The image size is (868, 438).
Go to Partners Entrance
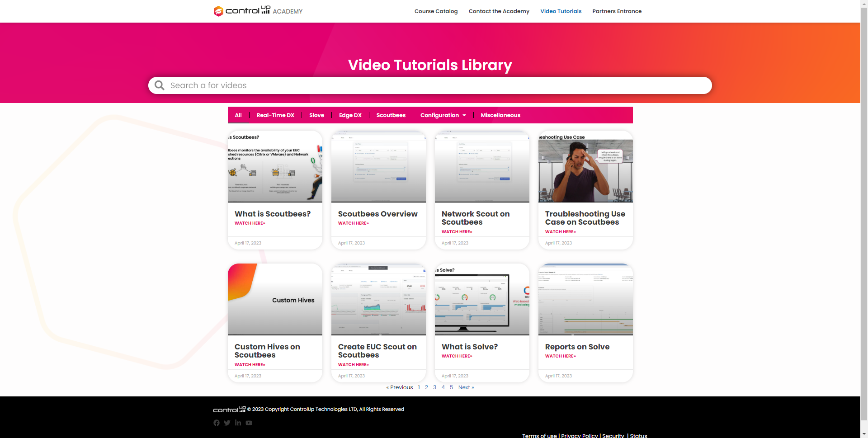point(617,11)
